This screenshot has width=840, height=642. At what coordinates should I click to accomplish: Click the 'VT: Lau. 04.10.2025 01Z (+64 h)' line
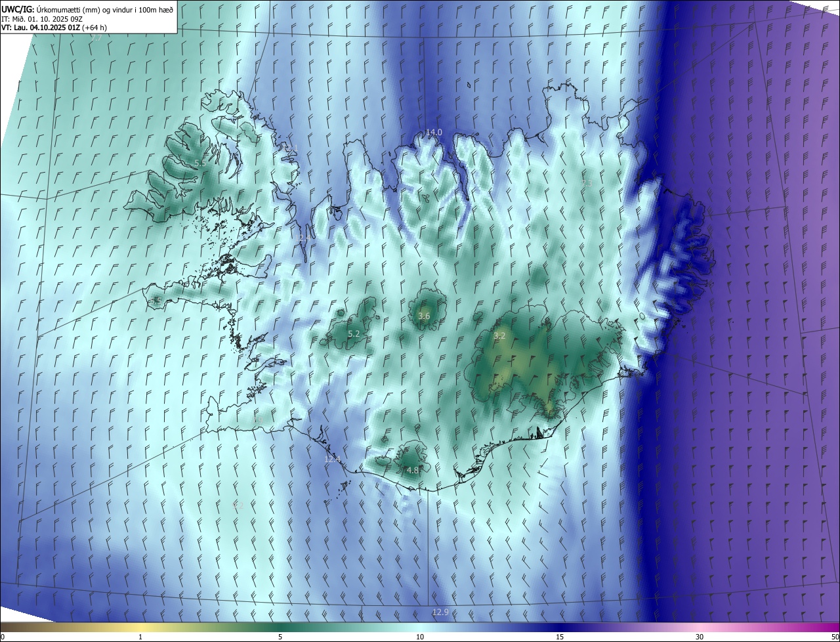pos(54,28)
